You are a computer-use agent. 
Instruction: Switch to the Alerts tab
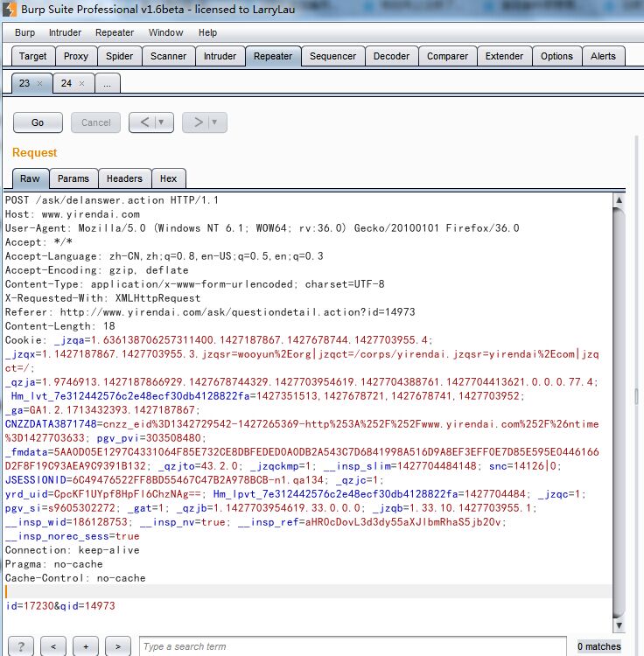(603, 56)
